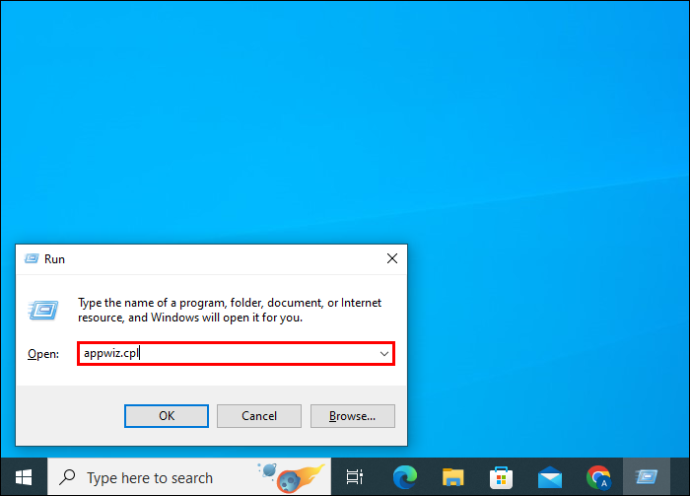Launch Google Chrome from the taskbar
Screen dimensions: 690x496
pos(598,477)
